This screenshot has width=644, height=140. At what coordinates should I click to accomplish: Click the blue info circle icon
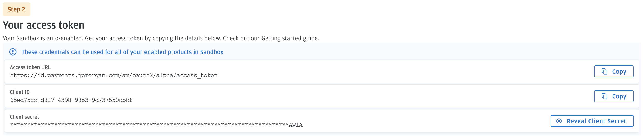tap(13, 52)
